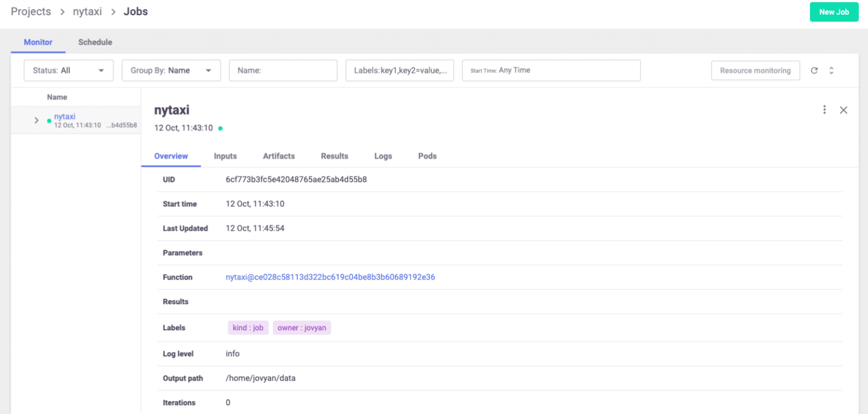The width and height of the screenshot is (868, 414).
Task: Switch to the Schedule tab
Action: (95, 42)
